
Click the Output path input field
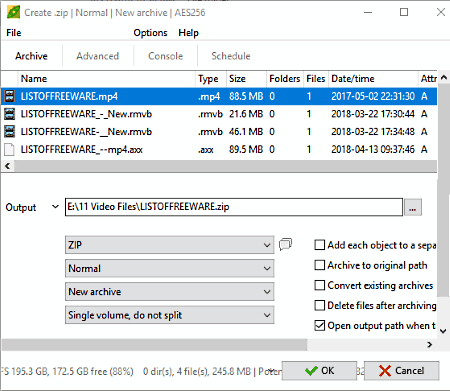(x=234, y=207)
